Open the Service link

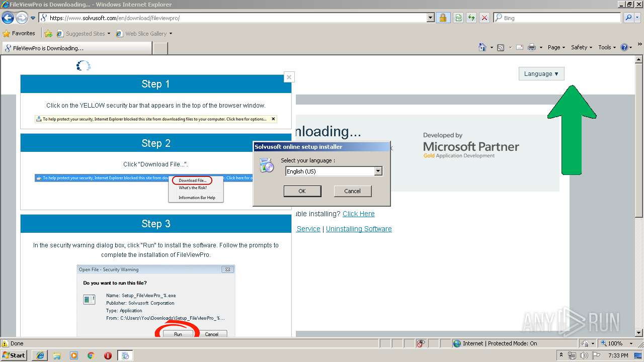[308, 229]
